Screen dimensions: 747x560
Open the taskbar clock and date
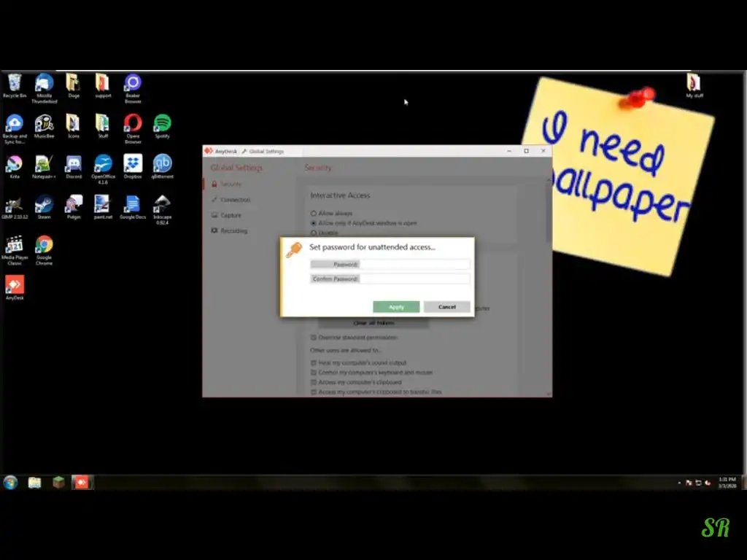pyautogui.click(x=727, y=483)
